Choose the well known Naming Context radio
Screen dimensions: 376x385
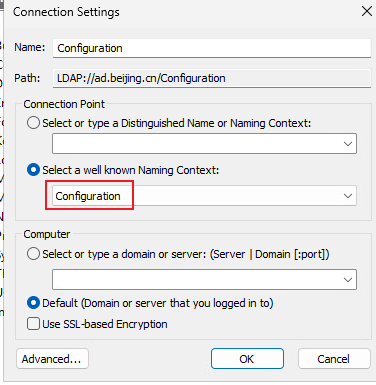coord(33,170)
